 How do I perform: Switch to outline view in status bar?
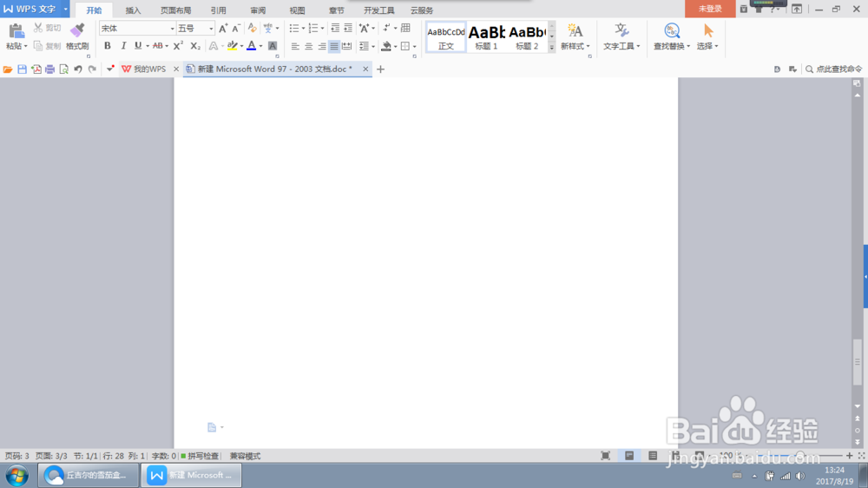point(653,456)
